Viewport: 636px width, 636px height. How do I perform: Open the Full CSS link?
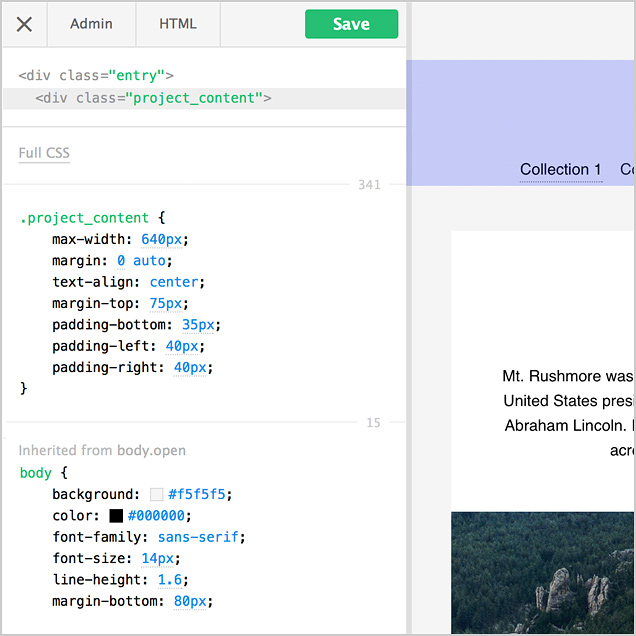[44, 153]
